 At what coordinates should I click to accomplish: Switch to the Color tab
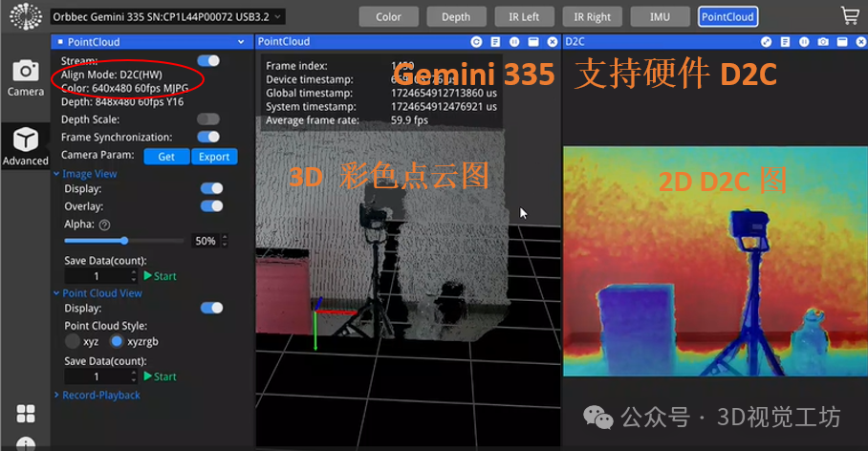pos(388,16)
